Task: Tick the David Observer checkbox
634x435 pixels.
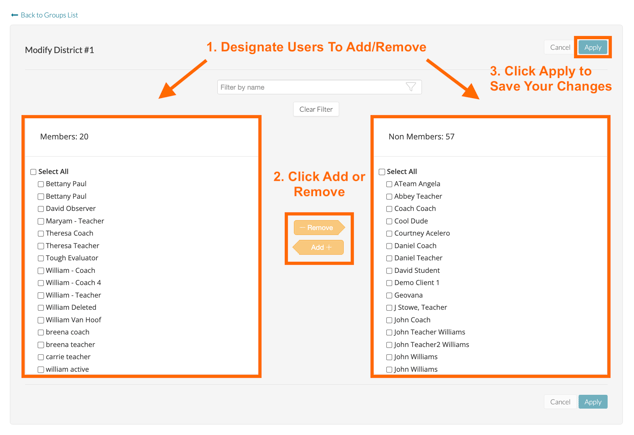Action: coord(41,209)
